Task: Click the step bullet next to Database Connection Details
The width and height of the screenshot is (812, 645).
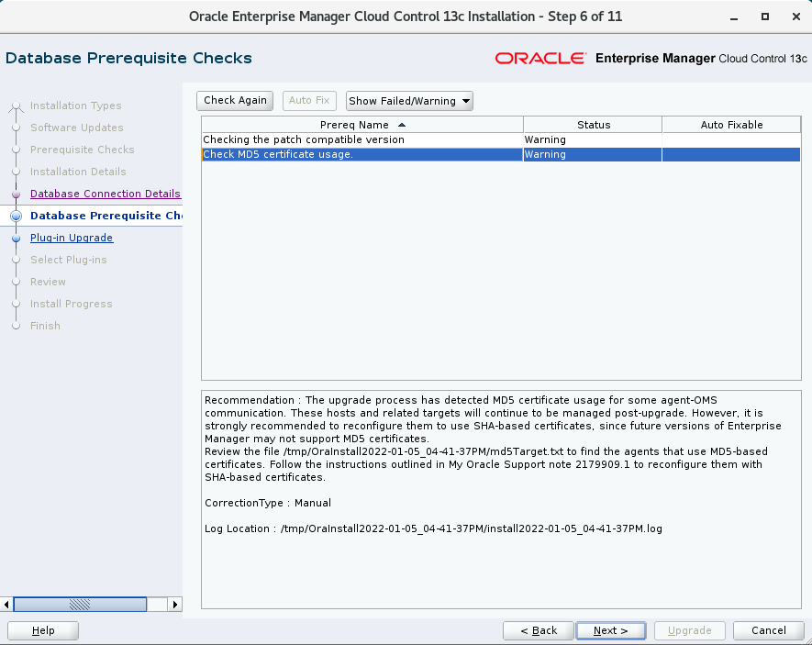Action: 16,195
